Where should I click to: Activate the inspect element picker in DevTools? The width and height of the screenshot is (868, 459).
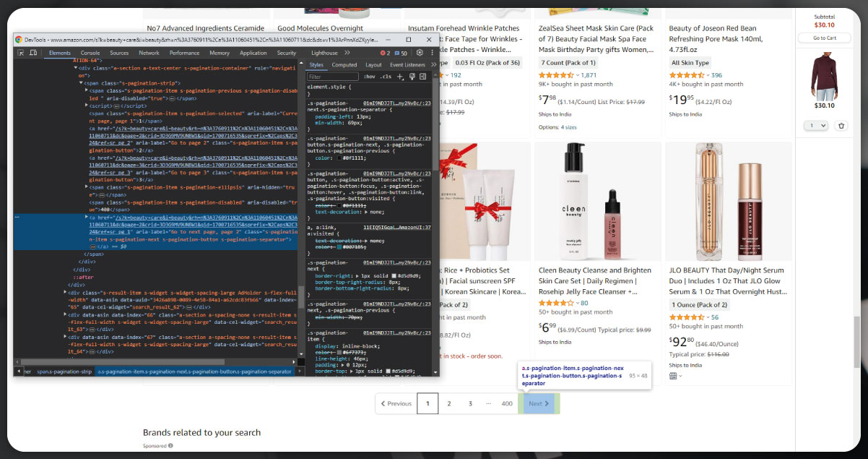[x=22, y=53]
